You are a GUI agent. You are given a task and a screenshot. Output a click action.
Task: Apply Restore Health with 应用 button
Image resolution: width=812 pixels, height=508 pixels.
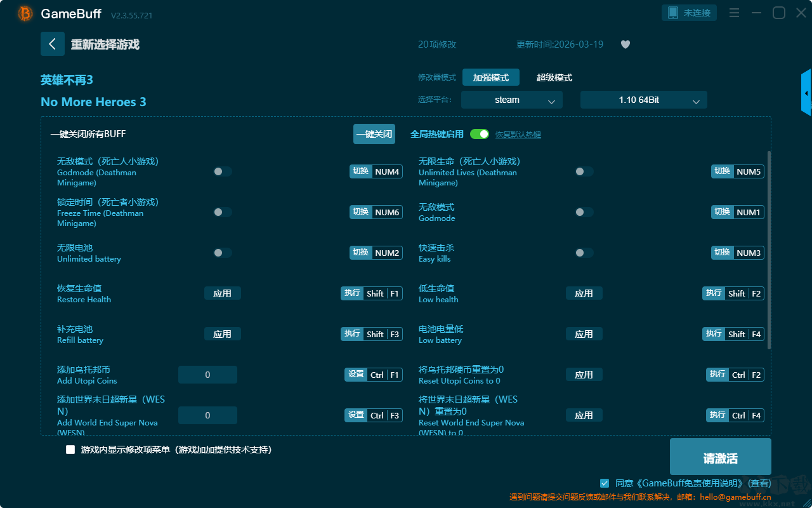(x=223, y=293)
